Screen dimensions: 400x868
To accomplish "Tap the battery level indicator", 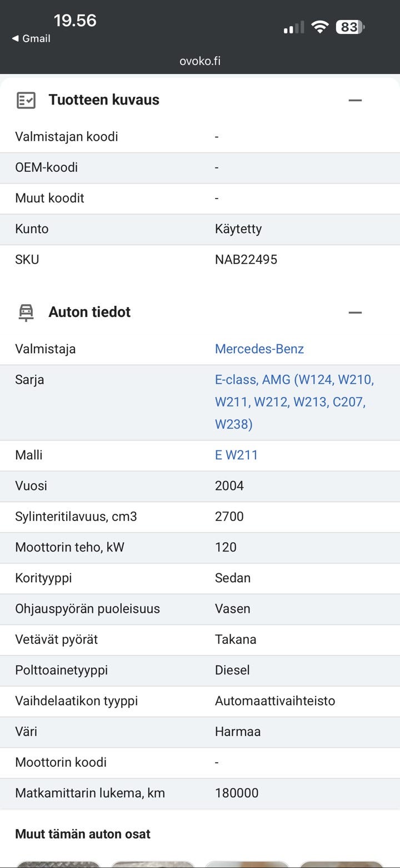I will pos(350,27).
